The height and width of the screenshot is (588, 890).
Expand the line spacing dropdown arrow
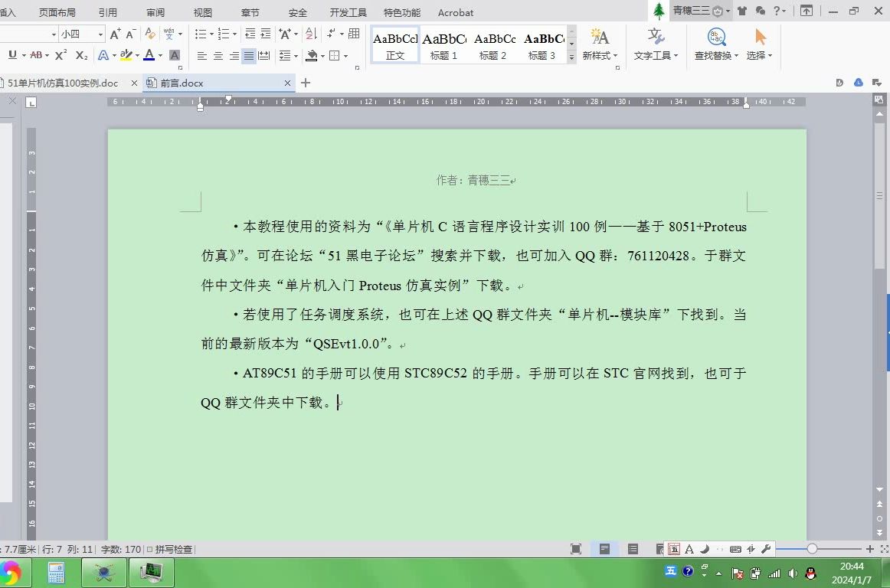tap(296, 56)
